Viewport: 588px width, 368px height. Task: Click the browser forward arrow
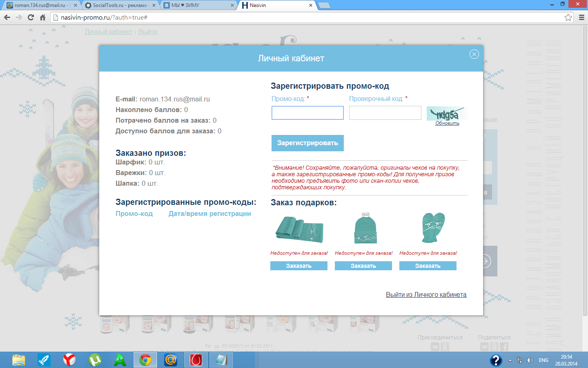pos(19,17)
